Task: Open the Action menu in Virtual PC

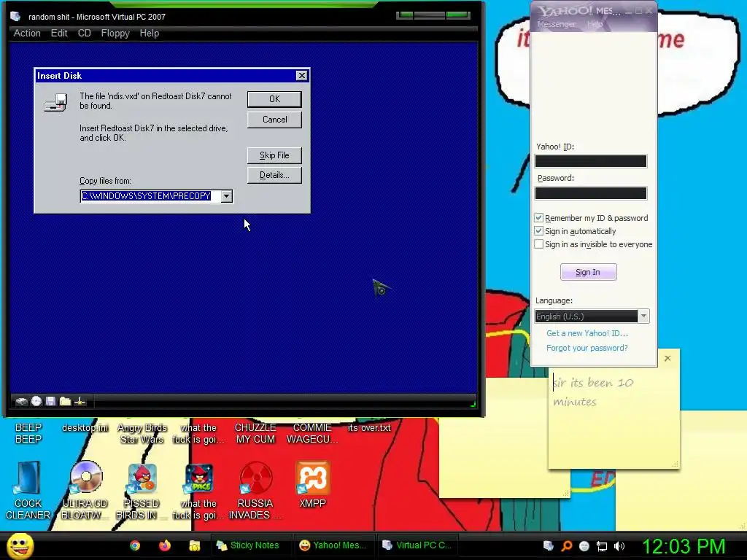Action: coord(27,34)
